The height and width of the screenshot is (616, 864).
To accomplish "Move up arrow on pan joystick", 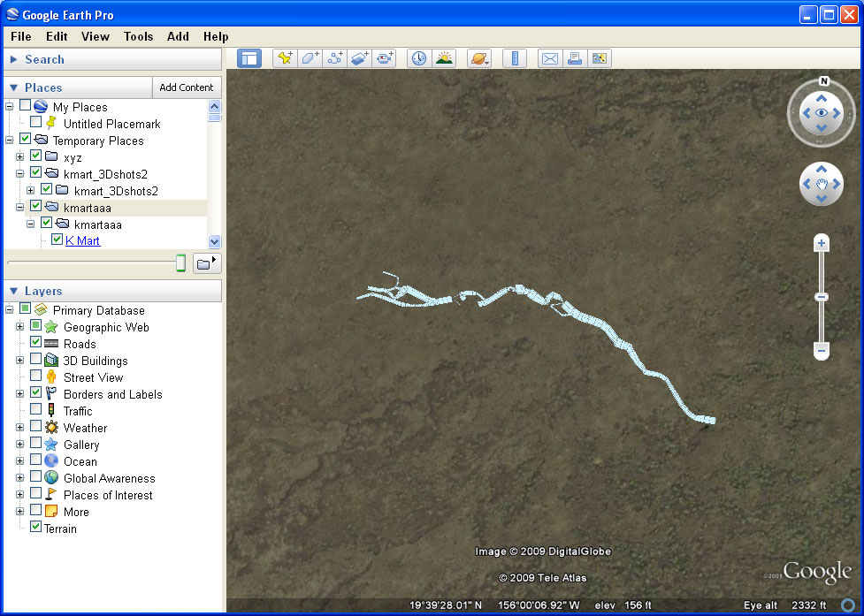I will (x=822, y=170).
